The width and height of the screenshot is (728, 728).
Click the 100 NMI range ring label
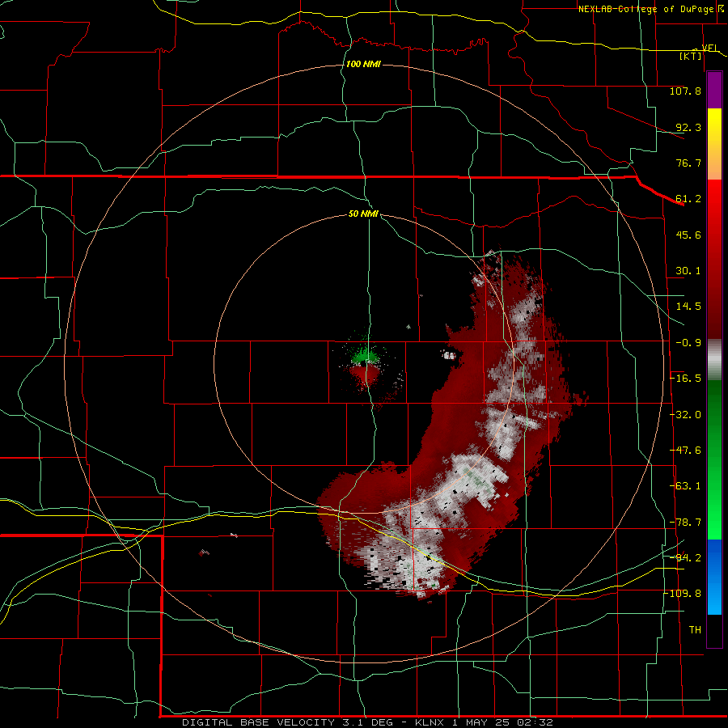tap(363, 64)
